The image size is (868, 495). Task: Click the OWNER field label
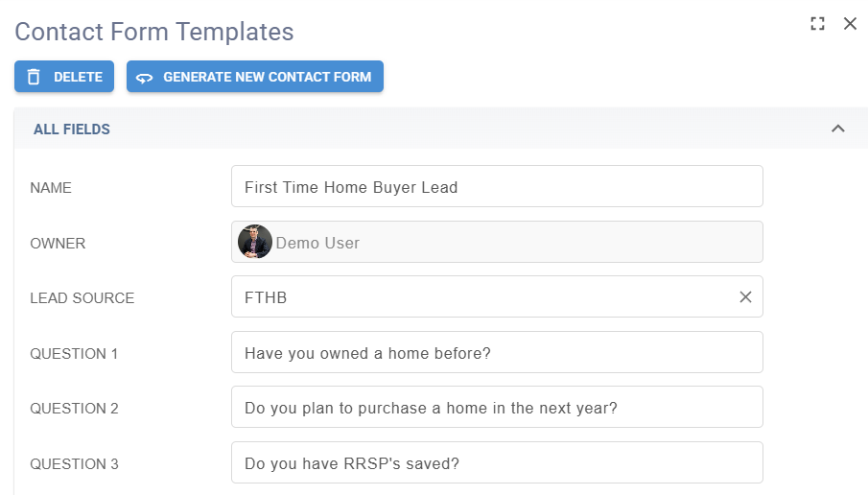(x=58, y=243)
